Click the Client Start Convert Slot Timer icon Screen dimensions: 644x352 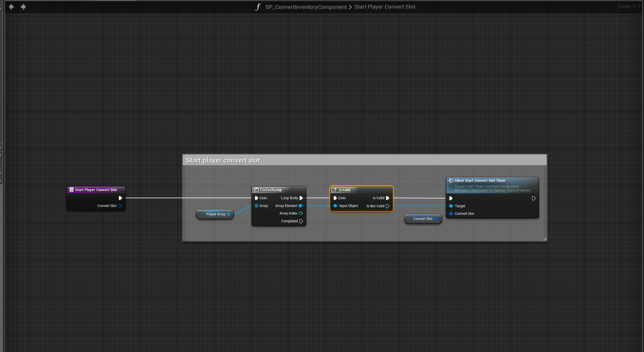point(451,181)
